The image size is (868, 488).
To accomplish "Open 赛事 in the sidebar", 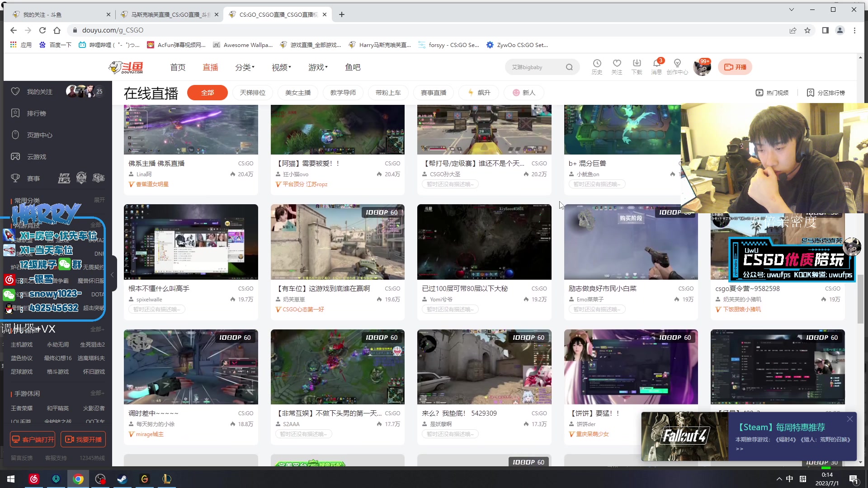I will 33,178.
